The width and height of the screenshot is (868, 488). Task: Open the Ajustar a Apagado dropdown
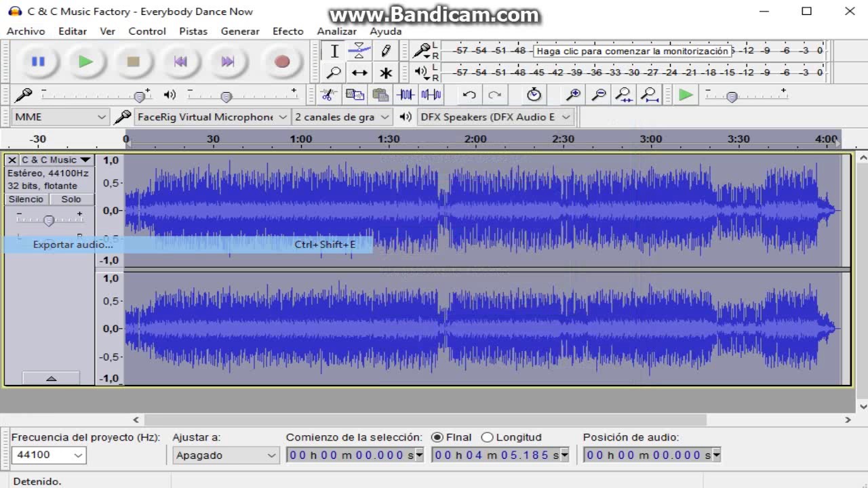tap(225, 455)
